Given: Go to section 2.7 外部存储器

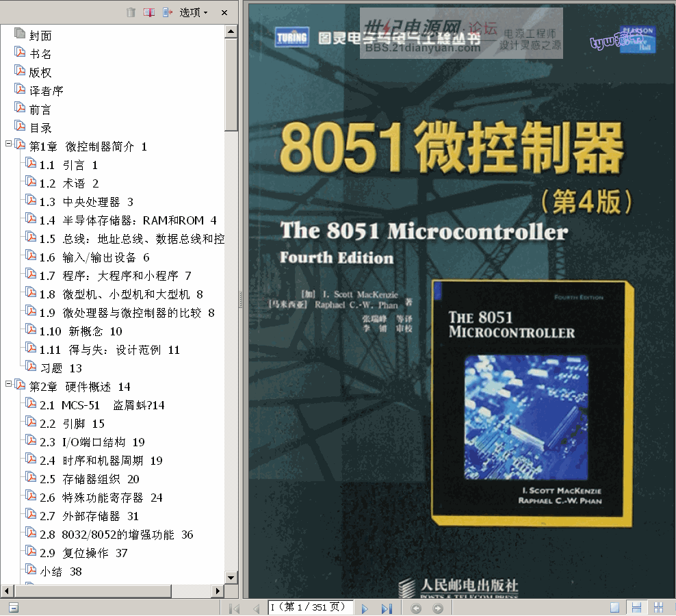Looking at the screenshot, I should (x=89, y=516).
